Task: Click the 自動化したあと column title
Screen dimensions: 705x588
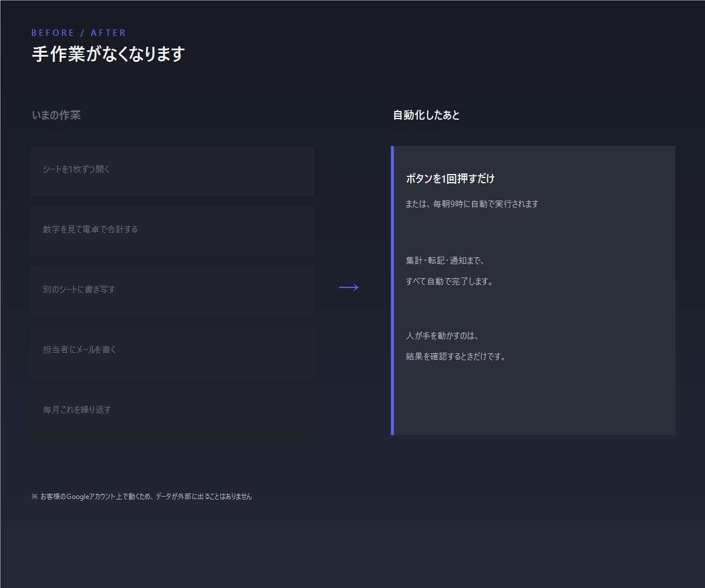Action: coord(426,115)
